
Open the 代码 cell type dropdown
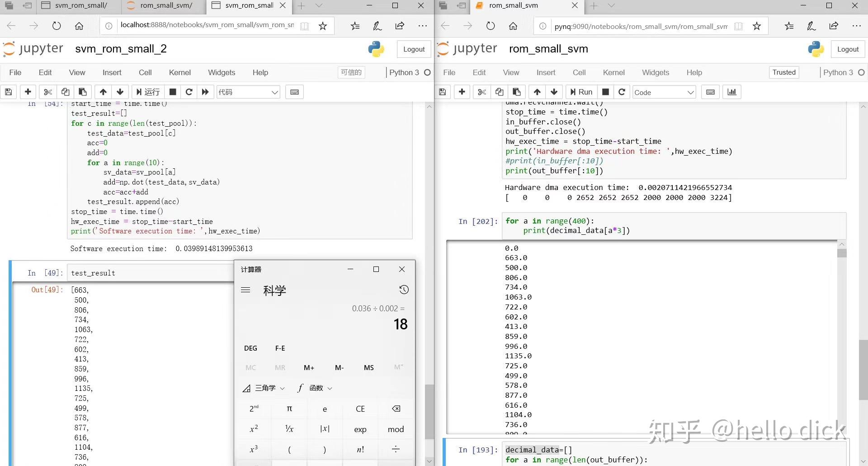(x=248, y=92)
